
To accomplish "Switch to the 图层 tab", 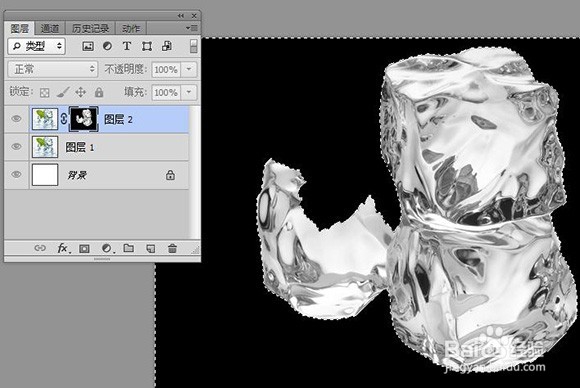I will pos(19,28).
